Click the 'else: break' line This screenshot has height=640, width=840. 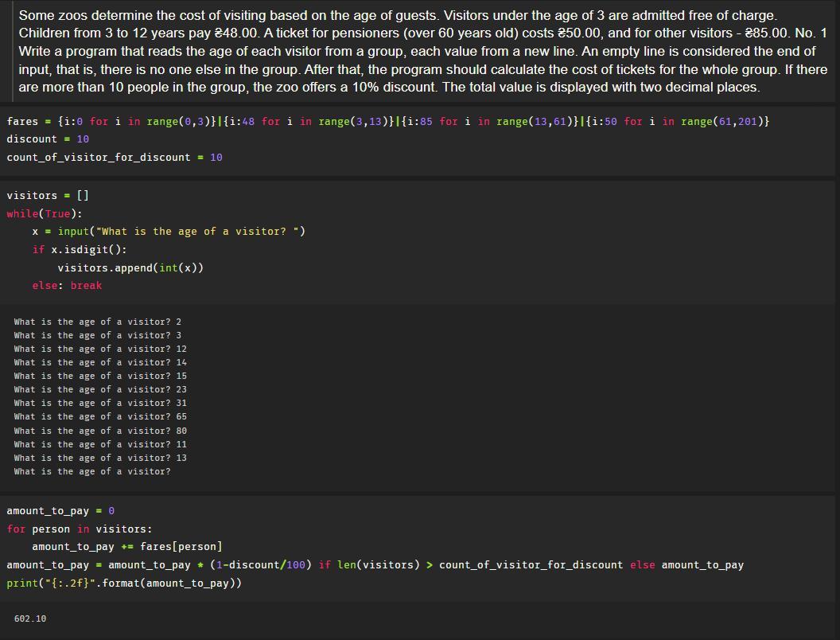pyautogui.click(x=67, y=285)
